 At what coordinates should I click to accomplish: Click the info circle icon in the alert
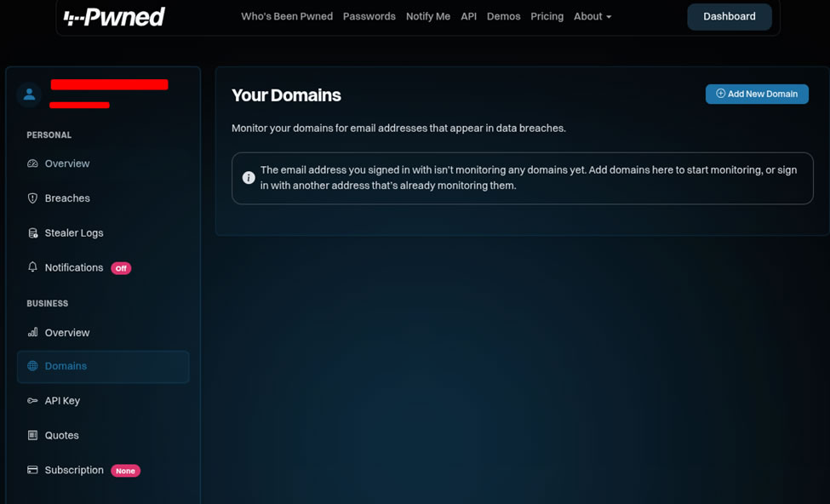coord(249,177)
